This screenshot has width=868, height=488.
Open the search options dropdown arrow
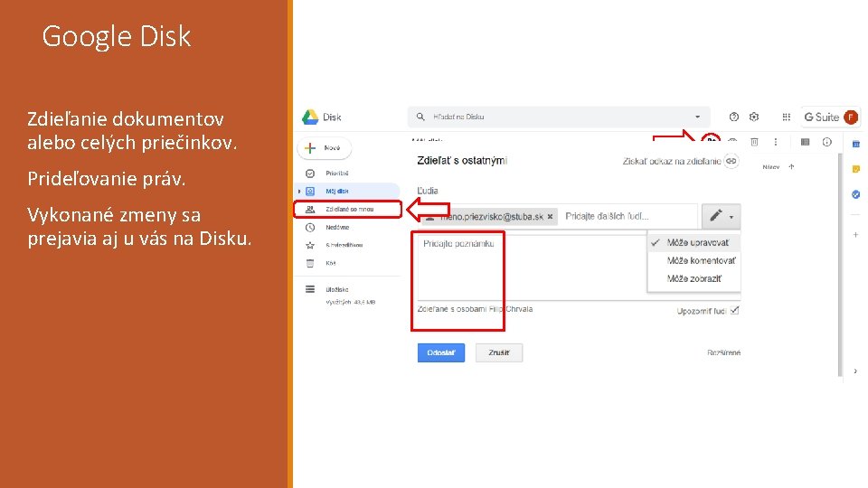[697, 117]
